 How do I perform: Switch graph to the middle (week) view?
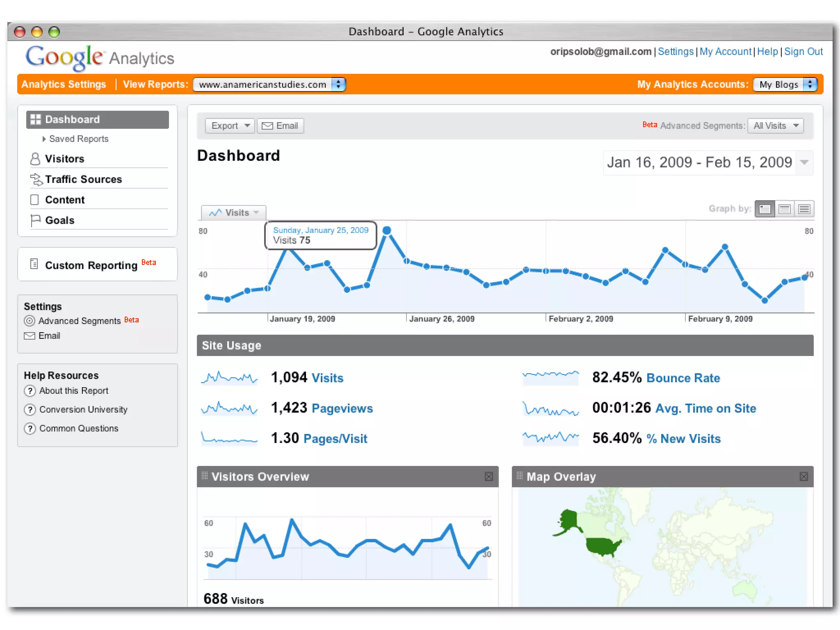click(784, 209)
